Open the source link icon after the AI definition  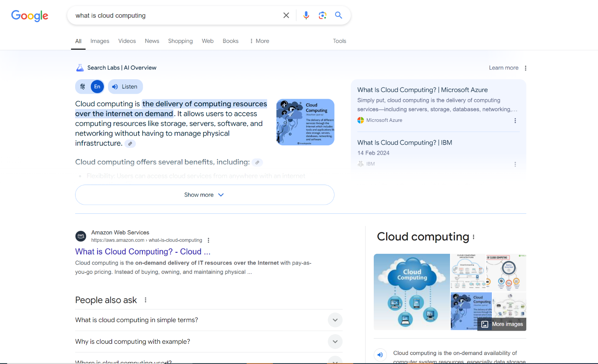[130, 144]
